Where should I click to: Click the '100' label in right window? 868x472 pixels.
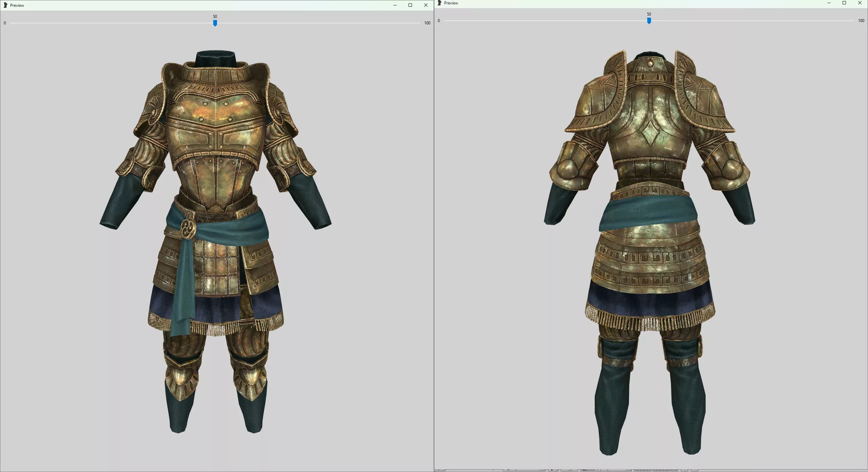click(x=861, y=21)
